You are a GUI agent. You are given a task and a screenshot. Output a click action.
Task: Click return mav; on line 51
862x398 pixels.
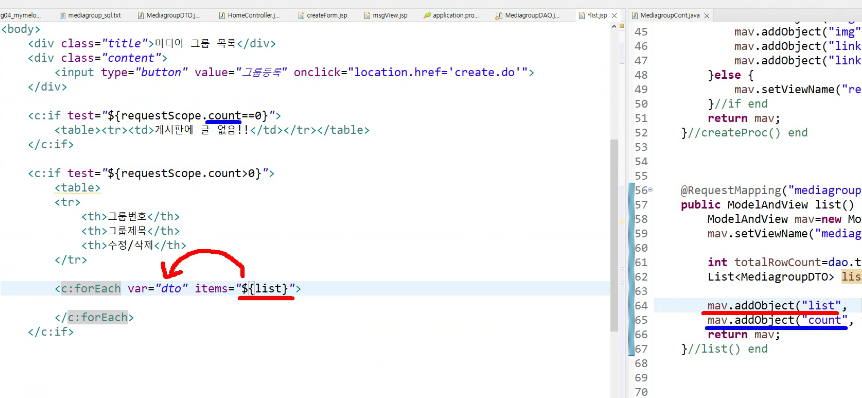click(x=744, y=118)
